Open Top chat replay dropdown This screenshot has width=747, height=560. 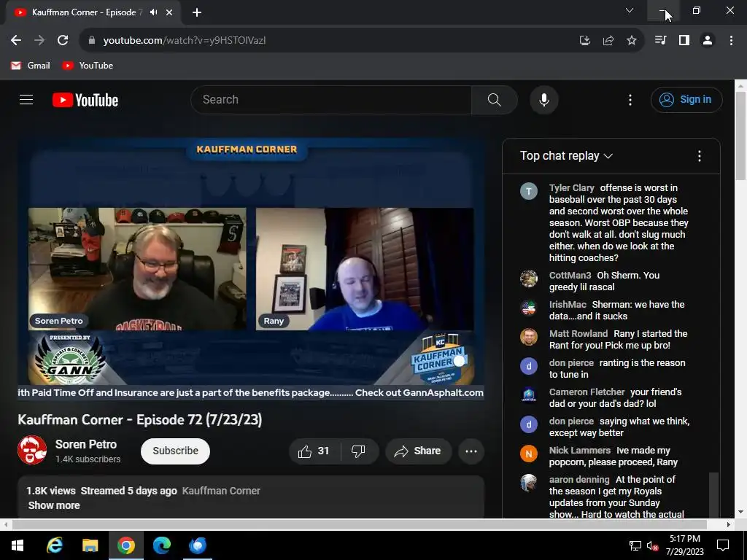pos(566,156)
